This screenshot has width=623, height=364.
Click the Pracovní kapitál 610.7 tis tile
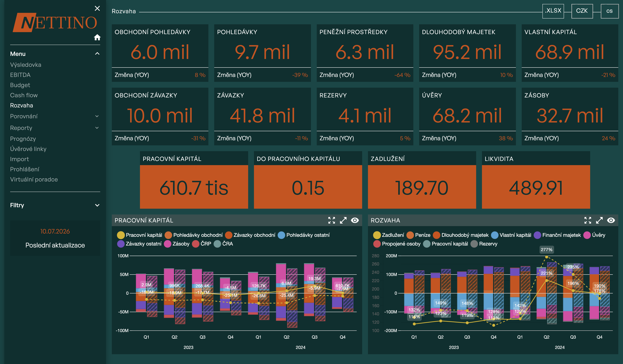(194, 180)
